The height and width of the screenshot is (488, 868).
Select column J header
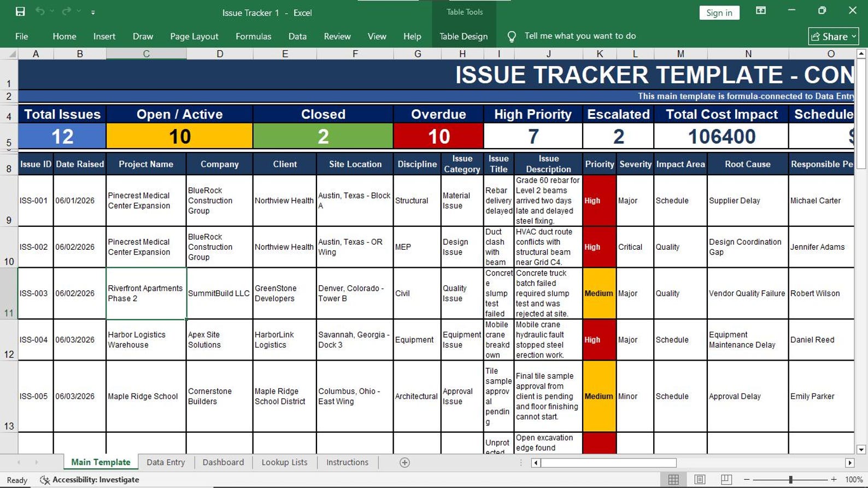point(548,54)
